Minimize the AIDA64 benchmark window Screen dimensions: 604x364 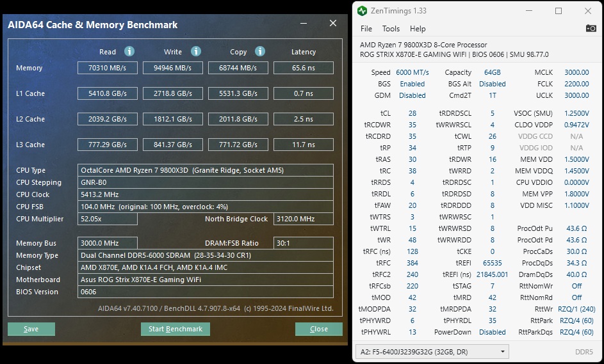tap(304, 24)
